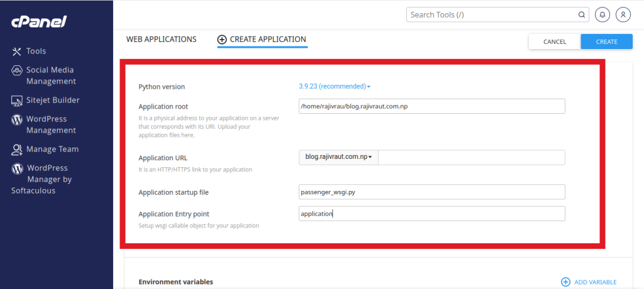Click the Social Media Management icon
This screenshot has width=644, height=289.
click(16, 70)
